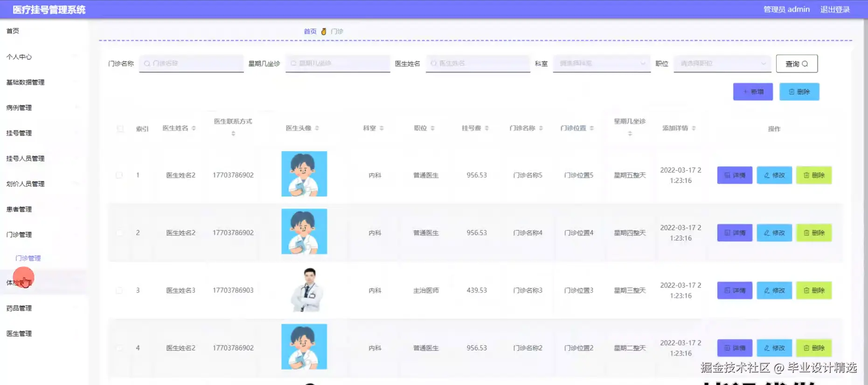Viewport: 868px width, 385px height.
Task: Sort table by 星期几坐诊 column
Action: (x=630, y=133)
